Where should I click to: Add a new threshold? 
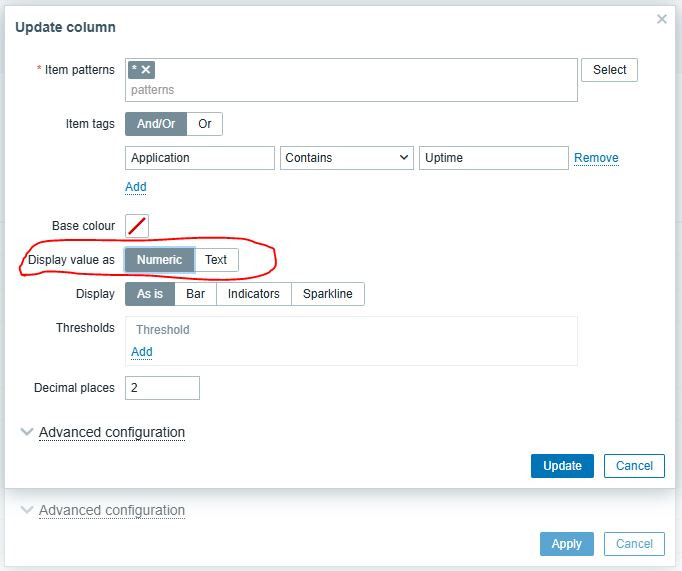(142, 352)
